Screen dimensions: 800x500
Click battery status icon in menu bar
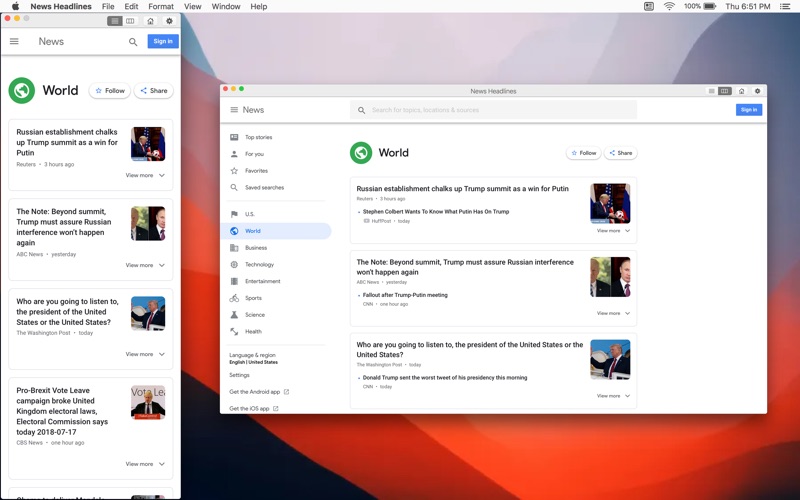[x=710, y=6]
